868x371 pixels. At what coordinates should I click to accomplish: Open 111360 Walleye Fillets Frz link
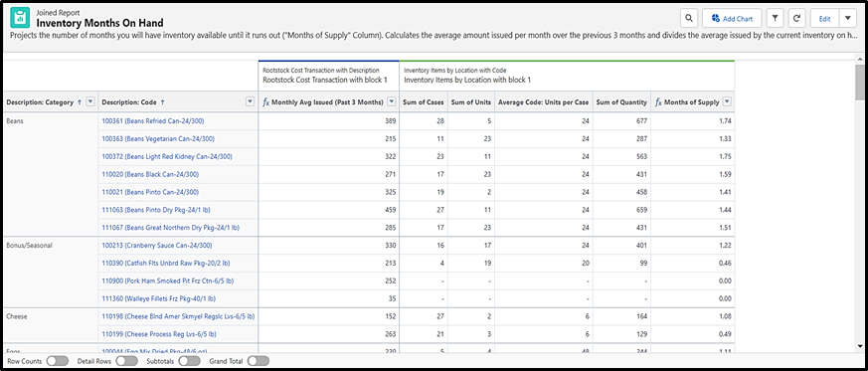(158, 298)
